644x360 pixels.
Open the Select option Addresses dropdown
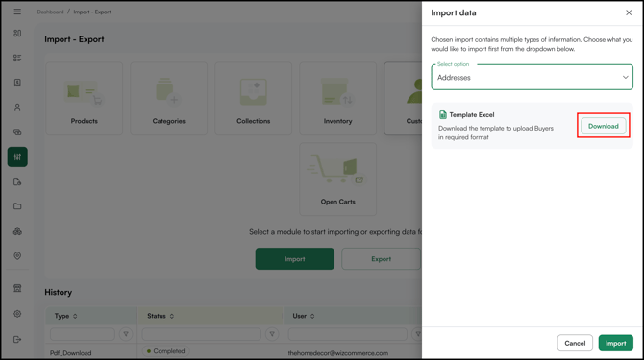click(x=532, y=77)
